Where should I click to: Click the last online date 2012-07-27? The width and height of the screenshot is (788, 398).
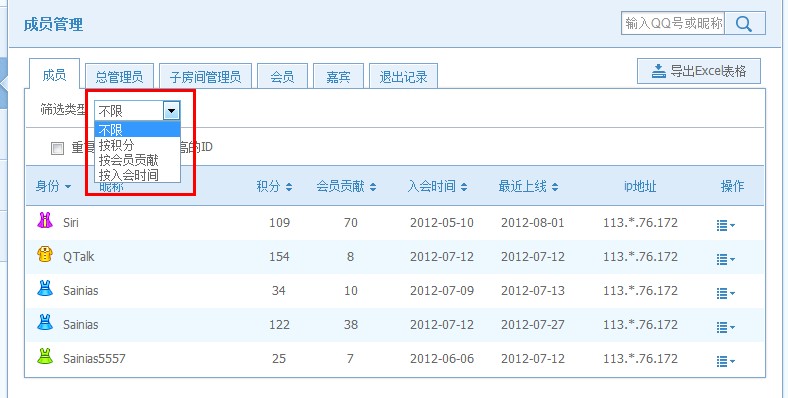coord(533,325)
